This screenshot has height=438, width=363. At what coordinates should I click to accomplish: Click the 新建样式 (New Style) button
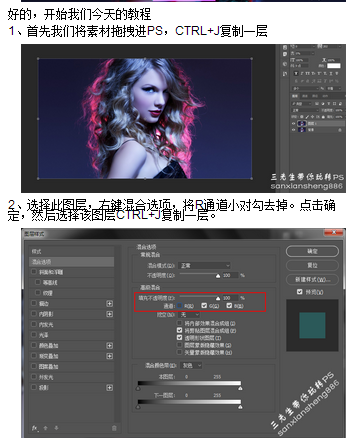point(312,279)
